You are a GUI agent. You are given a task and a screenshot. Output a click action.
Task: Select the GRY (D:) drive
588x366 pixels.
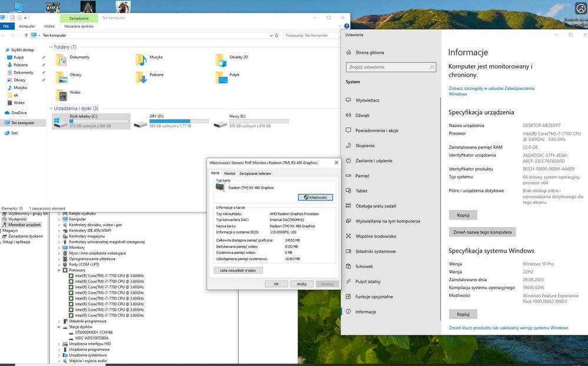pyautogui.click(x=171, y=121)
